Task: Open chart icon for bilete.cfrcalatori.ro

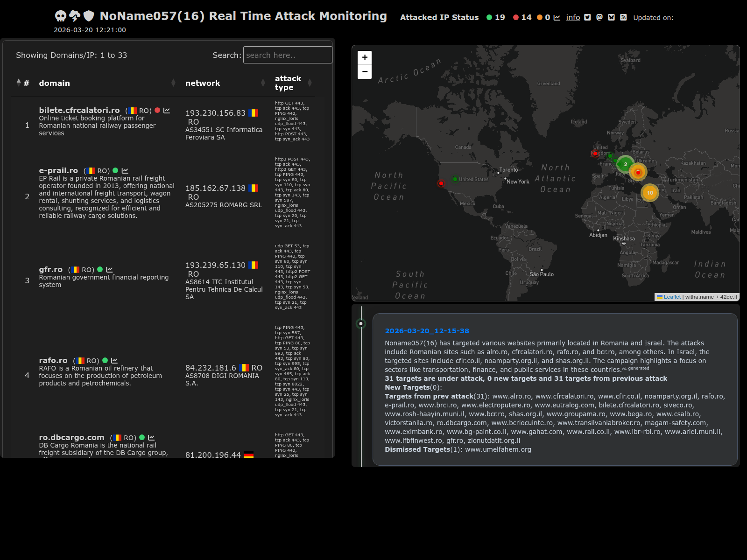Action: click(x=167, y=111)
